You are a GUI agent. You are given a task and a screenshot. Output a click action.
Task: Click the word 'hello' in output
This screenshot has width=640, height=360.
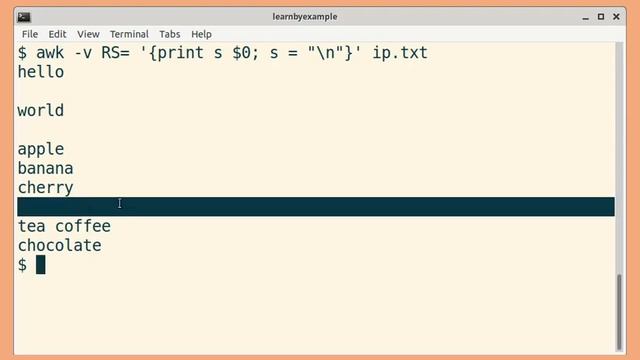click(41, 72)
